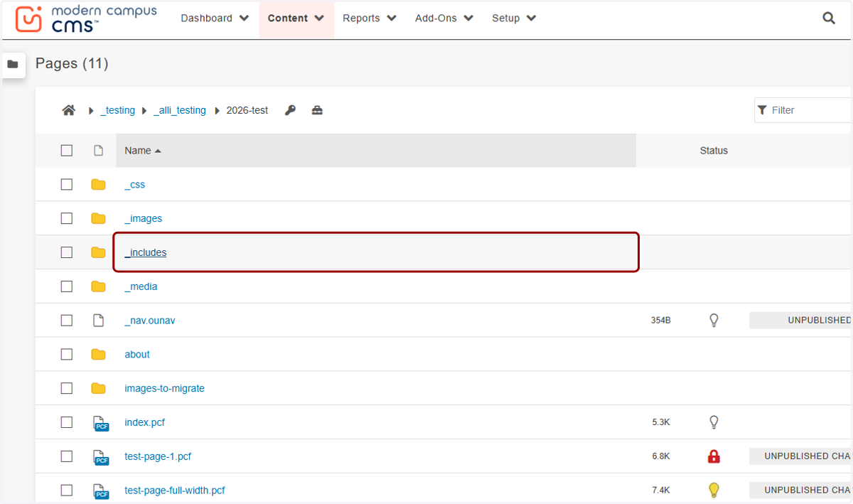Open the Add-Ons dropdown menu

pos(444,18)
